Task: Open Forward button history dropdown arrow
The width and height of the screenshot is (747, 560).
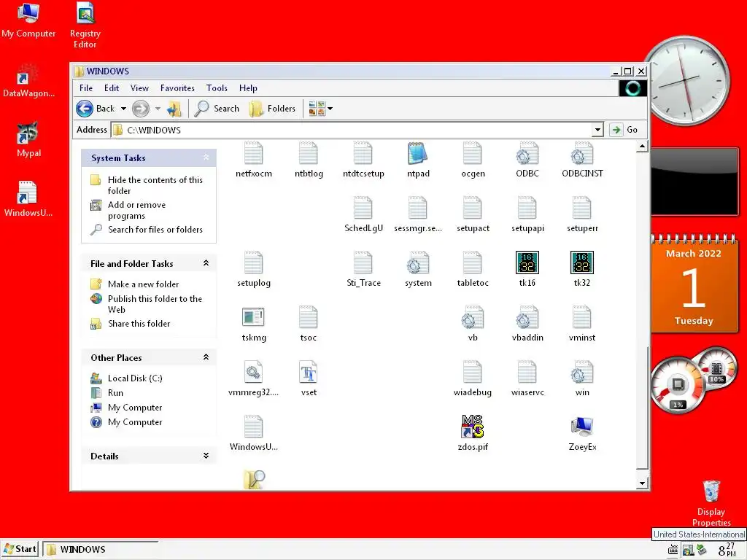Action: point(158,109)
